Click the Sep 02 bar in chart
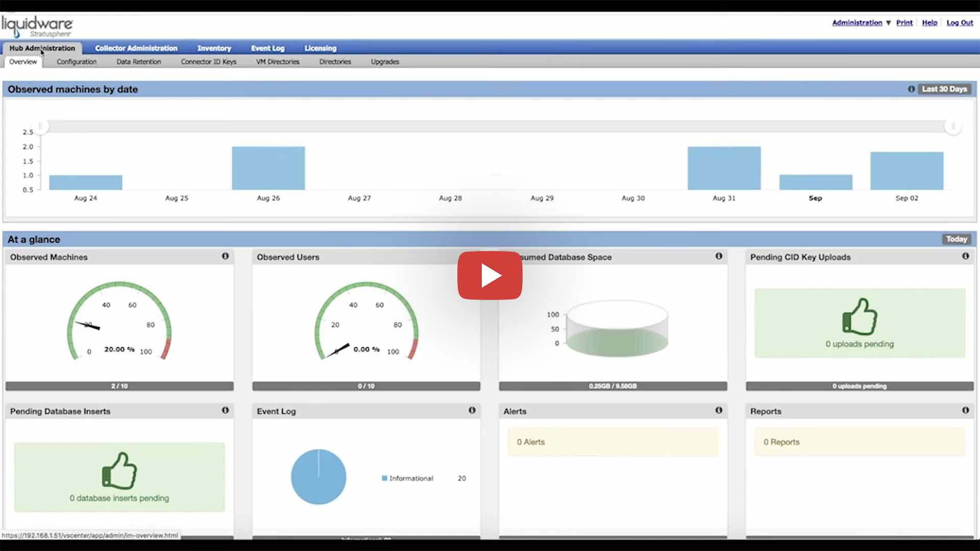 point(906,170)
